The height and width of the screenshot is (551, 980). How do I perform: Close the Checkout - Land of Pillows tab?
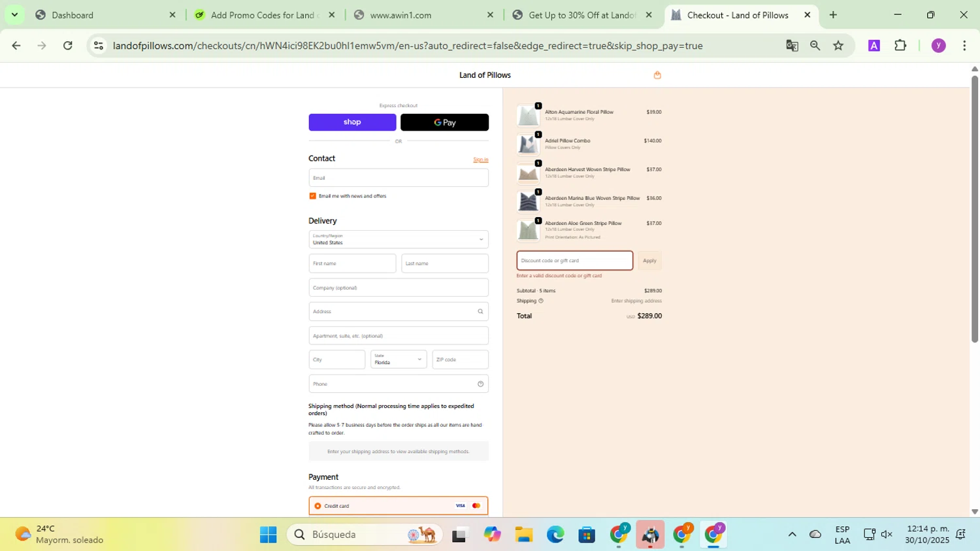tap(808, 15)
